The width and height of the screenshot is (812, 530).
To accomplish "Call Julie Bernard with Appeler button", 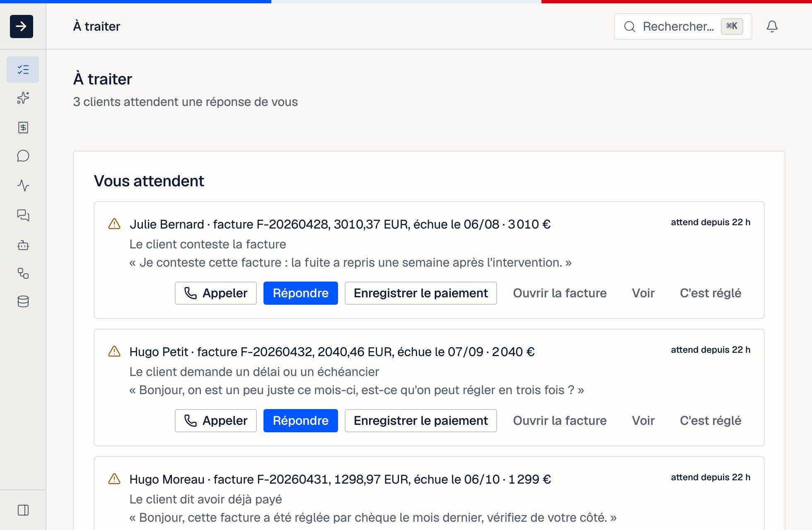I will pyautogui.click(x=216, y=293).
